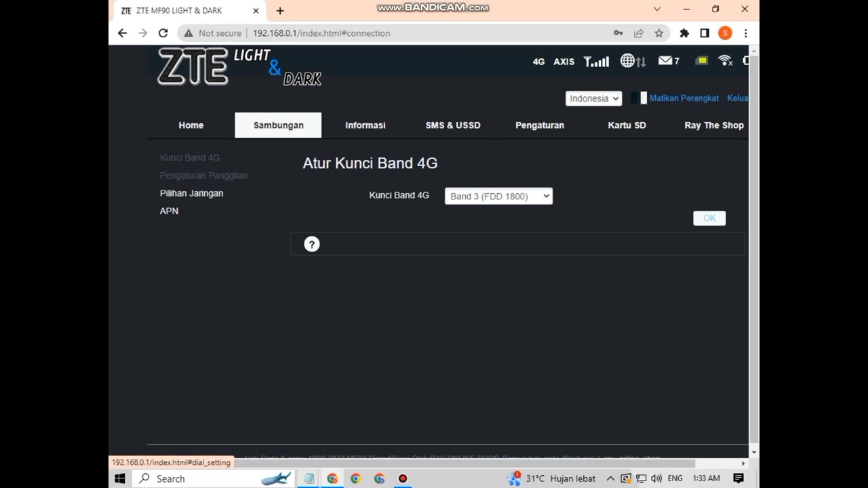Click the question mark help icon
Viewport: 868px width, 488px height.
(311, 245)
